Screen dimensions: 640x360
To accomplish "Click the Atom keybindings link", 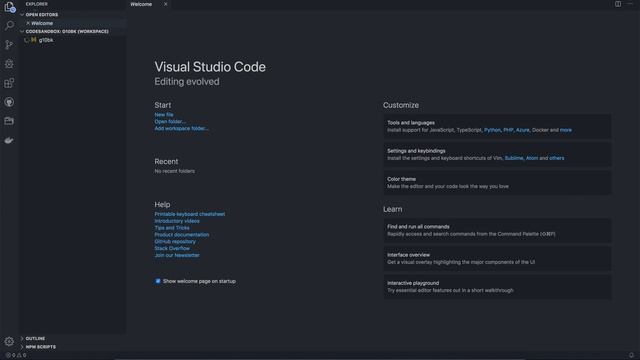I will pyautogui.click(x=532, y=158).
